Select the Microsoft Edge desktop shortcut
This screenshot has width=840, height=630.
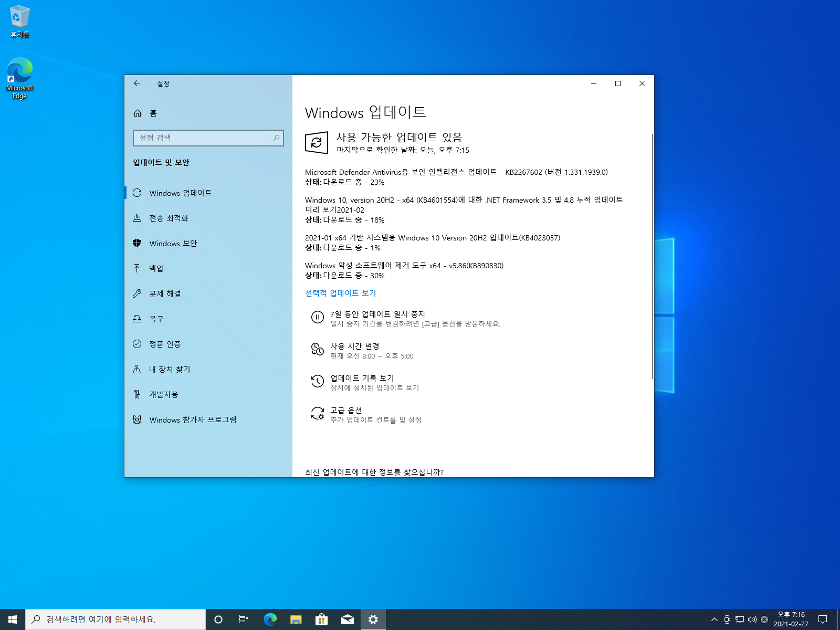click(x=20, y=78)
